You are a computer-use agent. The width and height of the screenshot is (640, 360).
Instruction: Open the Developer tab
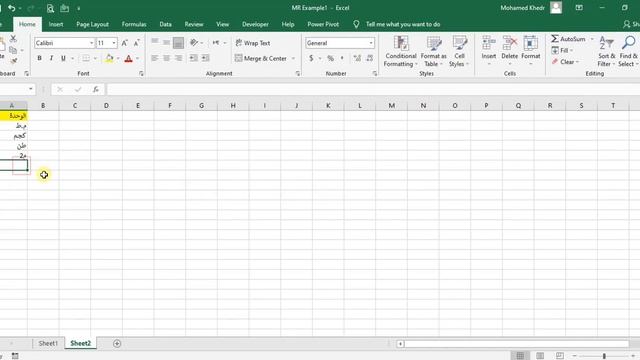tap(255, 24)
